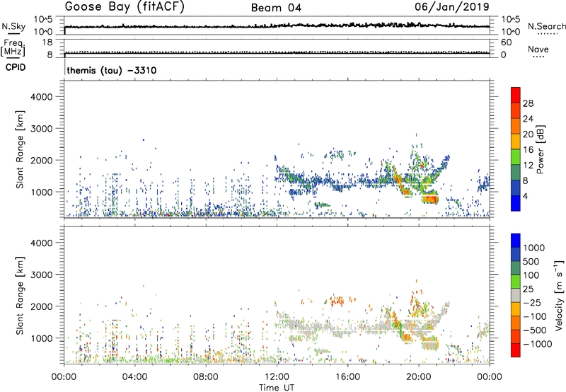Click the "-100" label on the velocity colorbar

tap(535, 316)
